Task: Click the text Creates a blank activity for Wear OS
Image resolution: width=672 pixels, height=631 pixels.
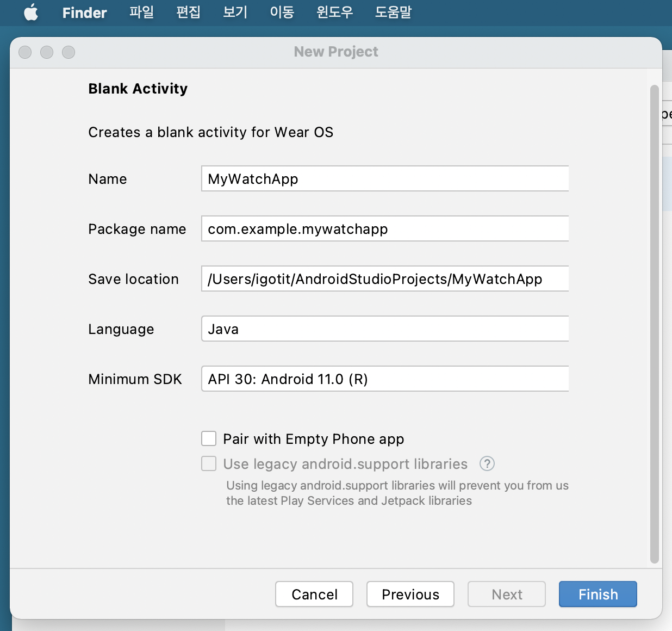Action: 211,132
